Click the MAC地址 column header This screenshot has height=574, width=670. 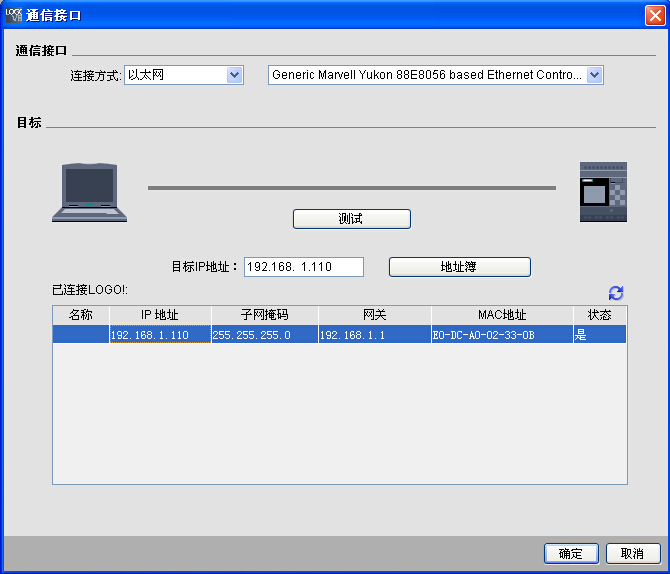pyautogui.click(x=502, y=315)
